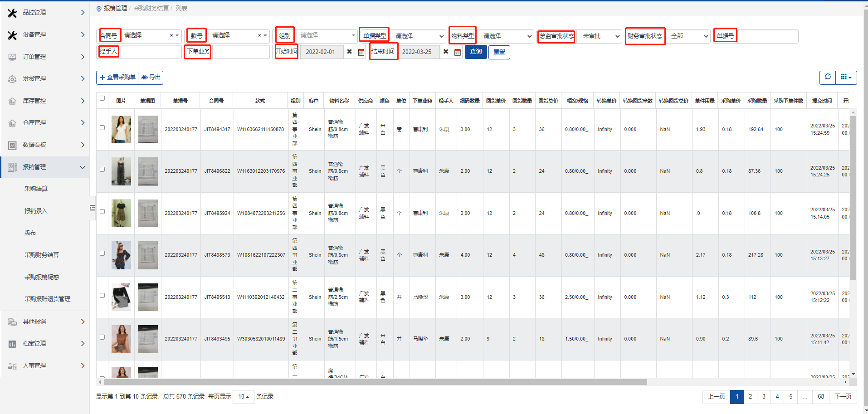The height and width of the screenshot is (414, 868).
Task: Toggle the select-all checkbox in table header
Action: [x=102, y=98]
